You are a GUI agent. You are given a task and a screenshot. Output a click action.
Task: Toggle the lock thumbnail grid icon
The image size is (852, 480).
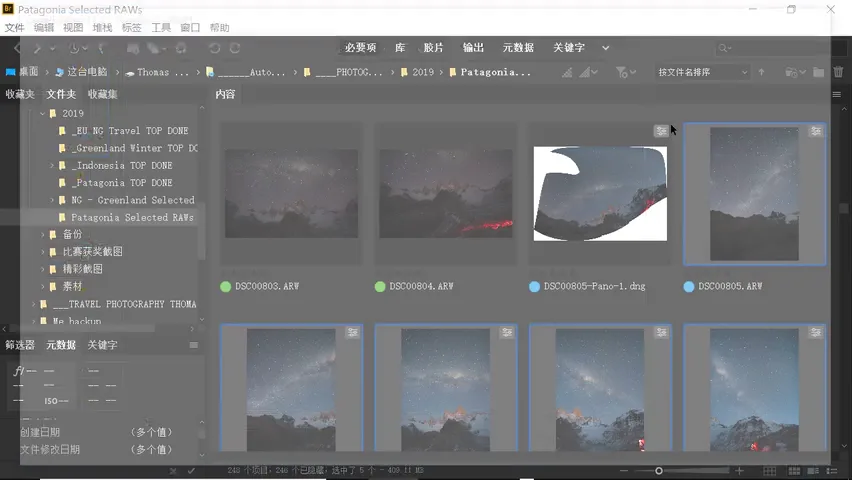pos(769,471)
